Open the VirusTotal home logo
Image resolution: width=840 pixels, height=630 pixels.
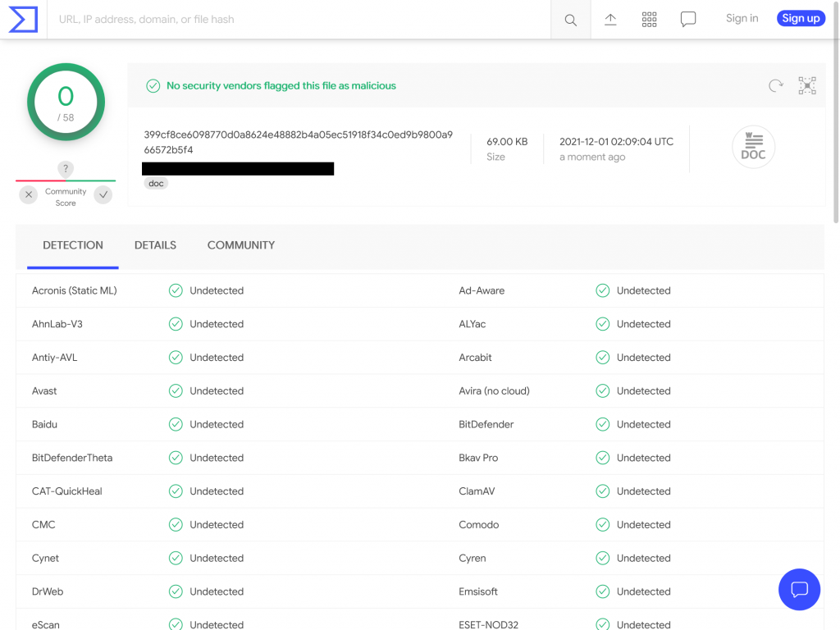pos(24,20)
